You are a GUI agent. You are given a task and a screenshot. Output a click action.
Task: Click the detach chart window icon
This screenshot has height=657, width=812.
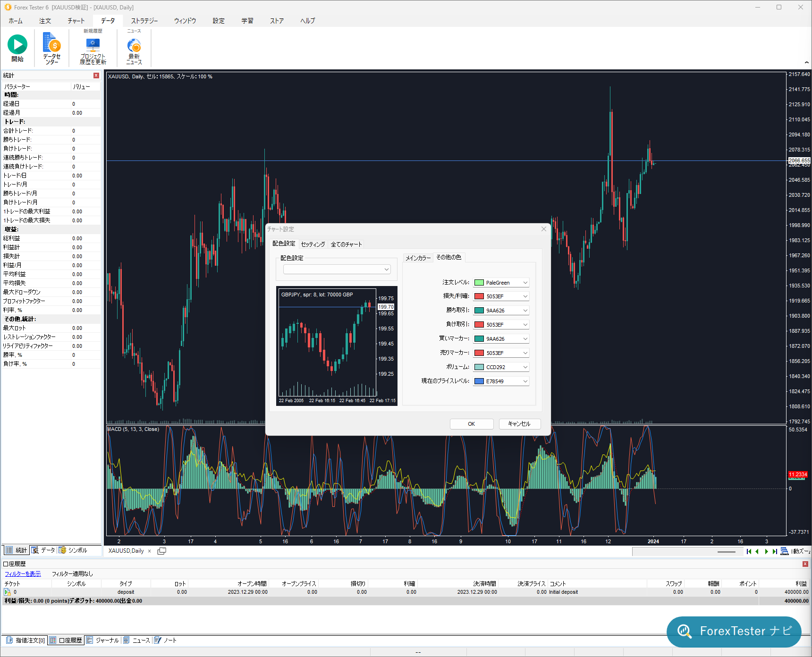point(161,551)
